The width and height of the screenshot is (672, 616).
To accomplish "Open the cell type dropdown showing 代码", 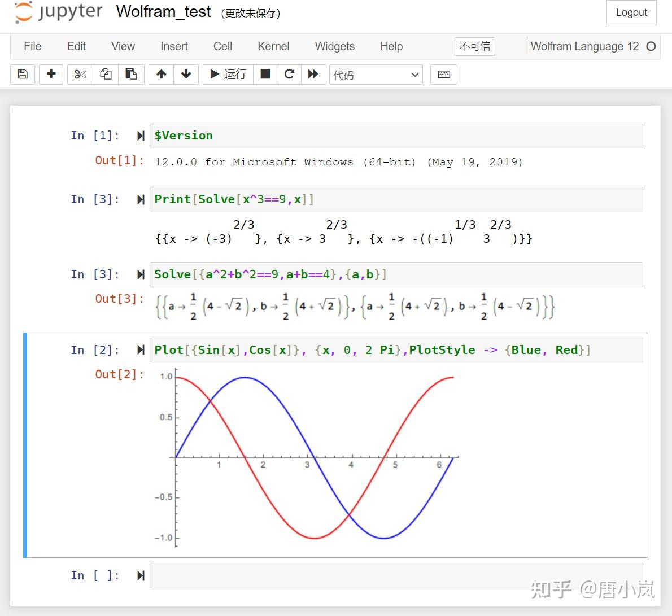I will (376, 74).
